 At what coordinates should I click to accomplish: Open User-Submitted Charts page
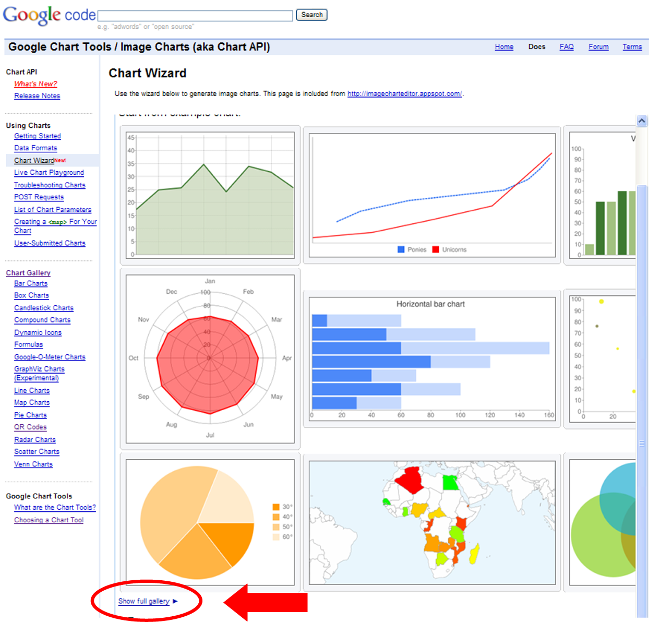click(x=50, y=243)
